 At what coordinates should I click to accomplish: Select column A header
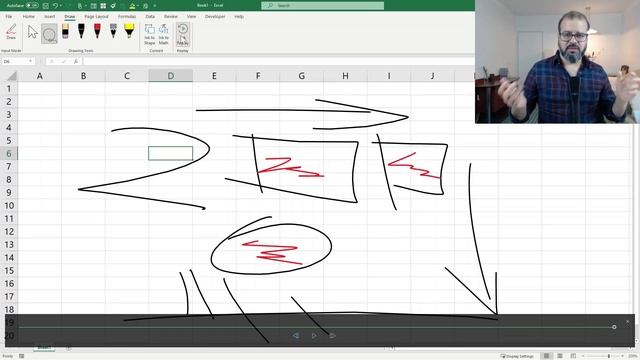(40, 76)
